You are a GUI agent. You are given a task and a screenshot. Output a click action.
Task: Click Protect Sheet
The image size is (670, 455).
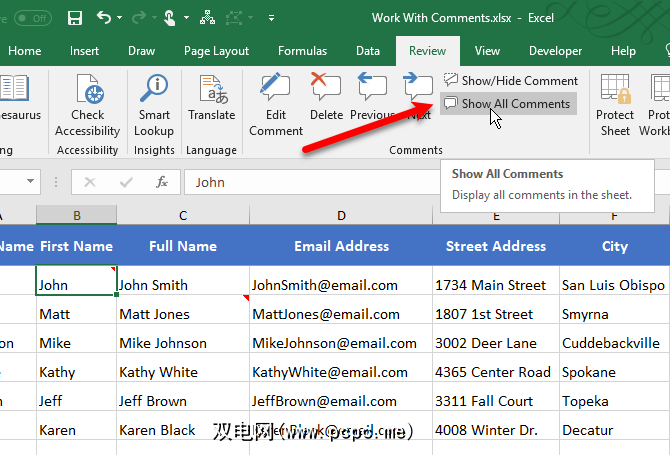615,105
